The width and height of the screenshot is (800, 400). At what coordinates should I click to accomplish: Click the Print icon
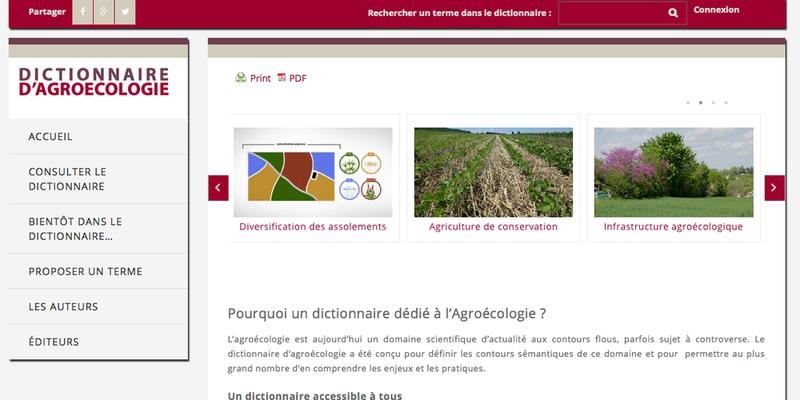pos(241,78)
